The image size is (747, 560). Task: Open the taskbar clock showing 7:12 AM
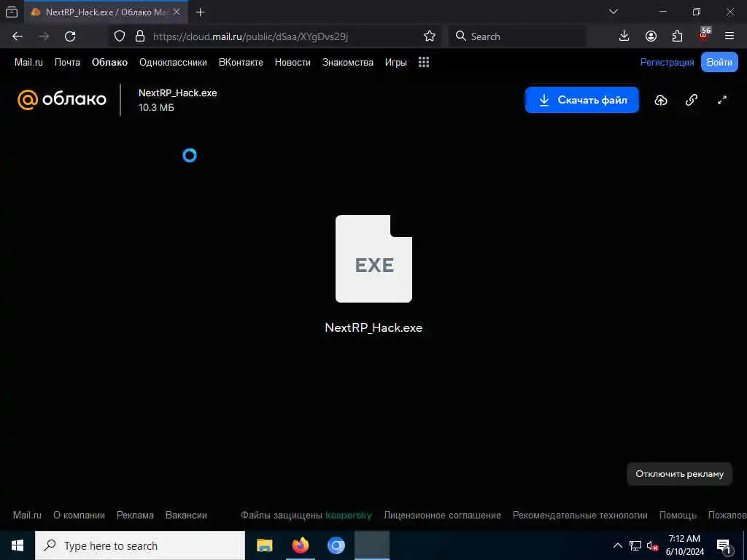click(684, 545)
